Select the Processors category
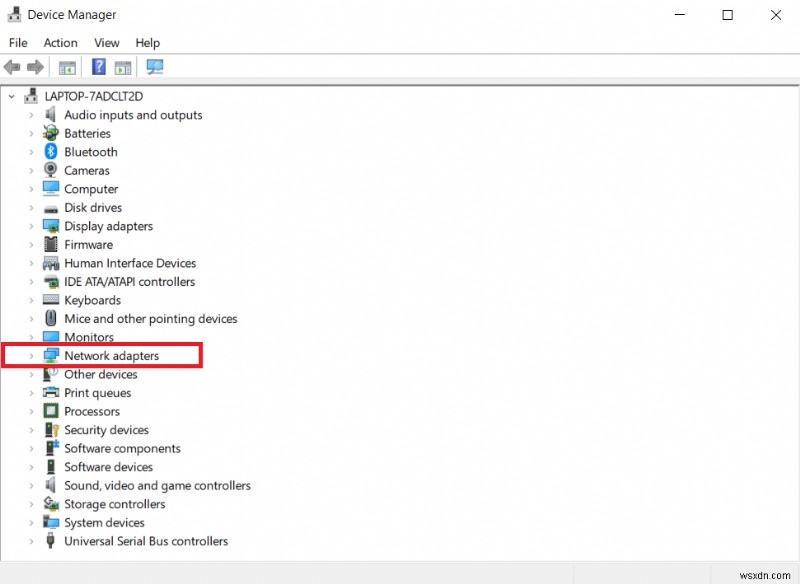 coord(94,411)
